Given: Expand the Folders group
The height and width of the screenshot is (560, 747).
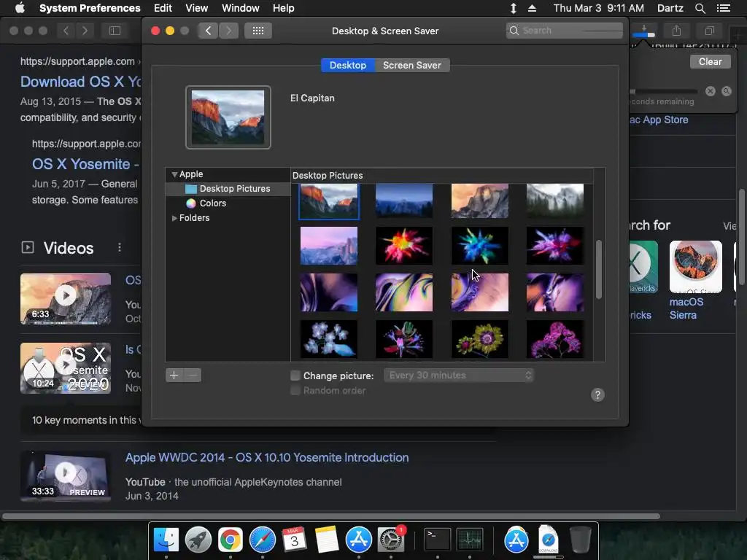Looking at the screenshot, I should [x=174, y=217].
